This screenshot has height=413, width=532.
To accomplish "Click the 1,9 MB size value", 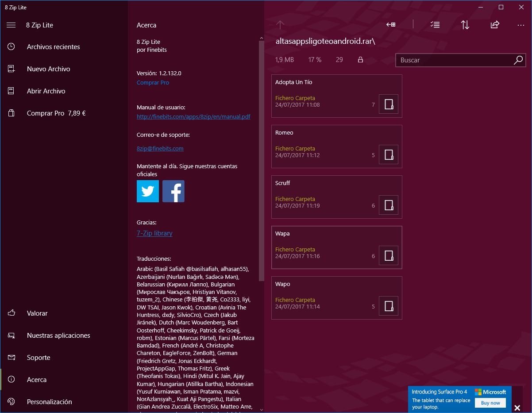I will (285, 60).
